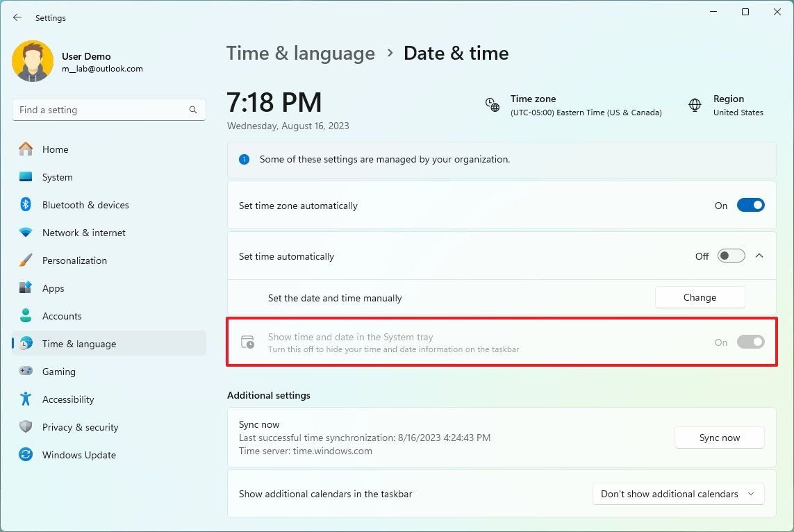Select Time & language in sidebar
Viewport: 794px width, 532px height.
pos(109,343)
